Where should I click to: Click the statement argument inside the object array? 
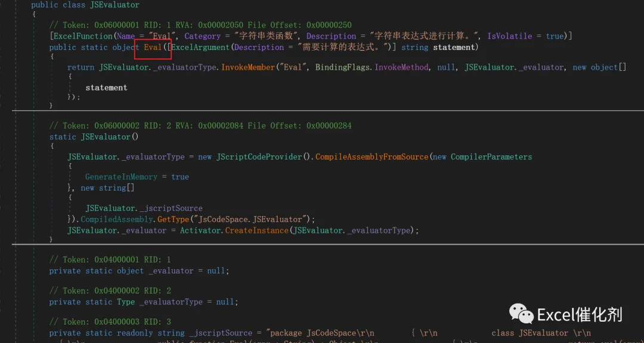pyautogui.click(x=106, y=88)
